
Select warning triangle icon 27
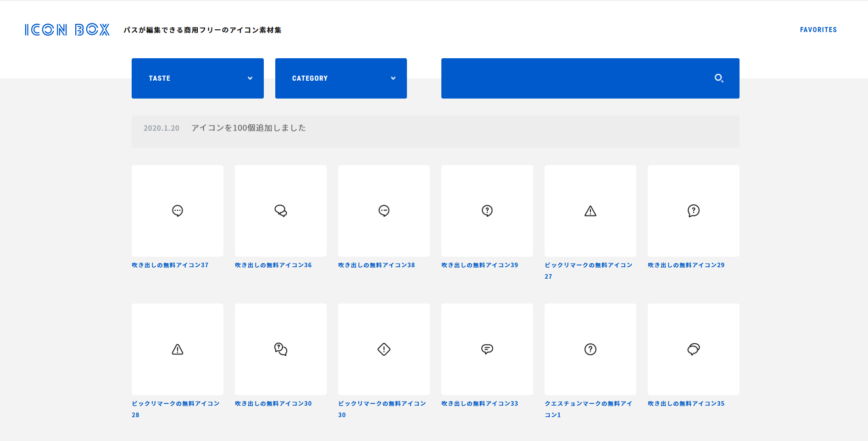pyautogui.click(x=590, y=211)
